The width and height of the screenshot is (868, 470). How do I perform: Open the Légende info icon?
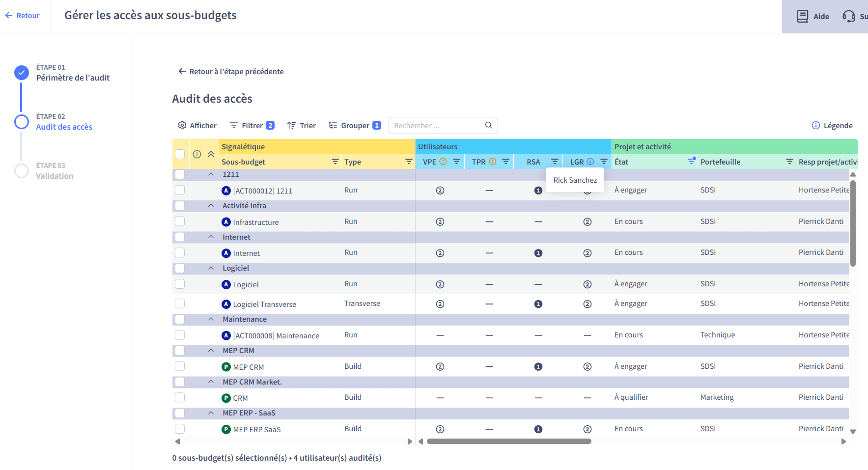pyautogui.click(x=816, y=125)
